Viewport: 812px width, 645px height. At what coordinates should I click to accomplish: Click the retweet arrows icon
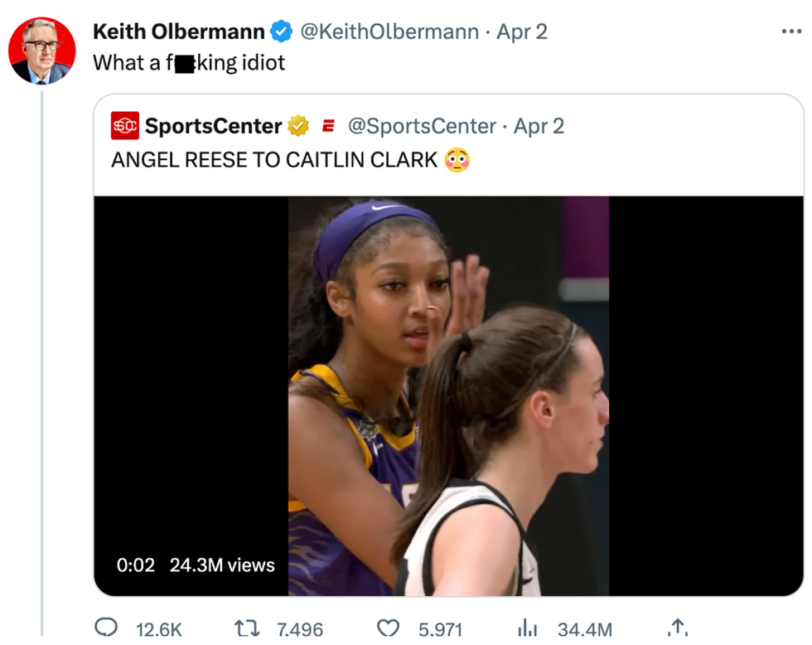pos(244,628)
